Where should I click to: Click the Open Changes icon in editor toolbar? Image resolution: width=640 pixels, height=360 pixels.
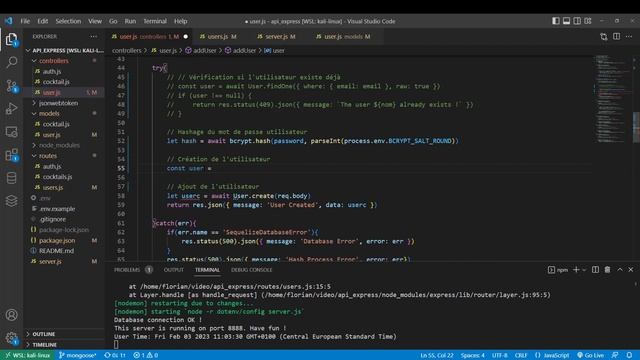(604, 37)
